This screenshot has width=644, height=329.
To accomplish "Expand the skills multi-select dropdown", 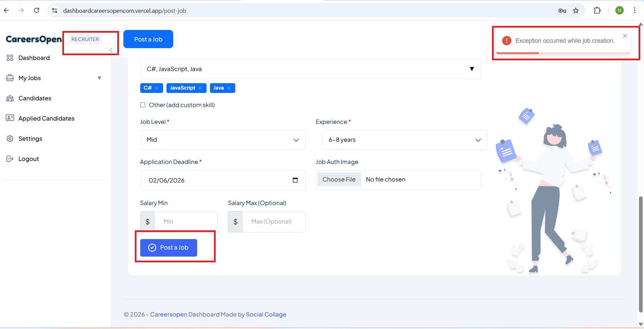I will coord(471,69).
